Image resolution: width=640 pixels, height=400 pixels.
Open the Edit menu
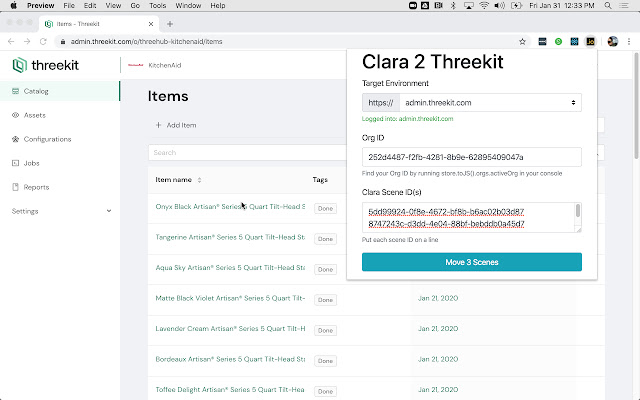[90, 5]
